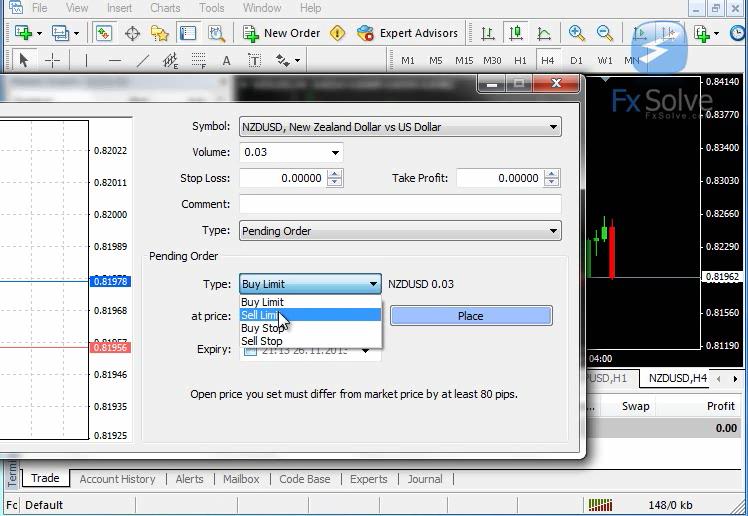The image size is (748, 516).
Task: Toggle the M15 timeframe button
Action: tap(464, 60)
